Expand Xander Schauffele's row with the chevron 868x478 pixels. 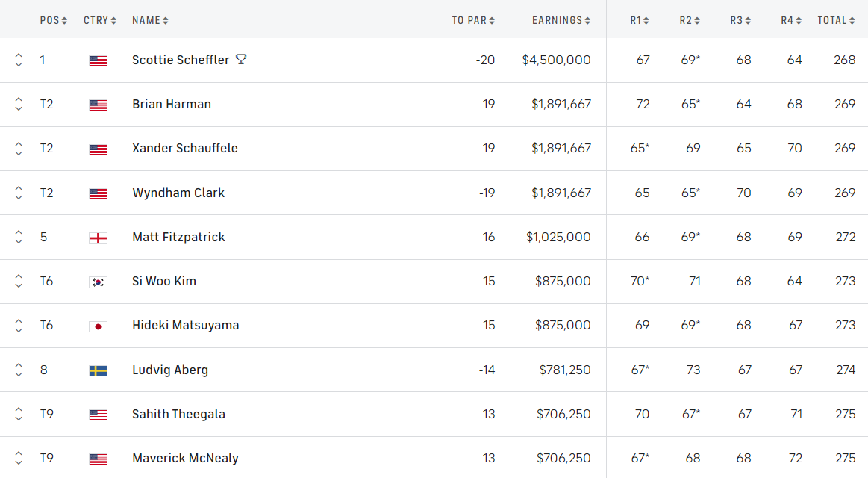point(19,149)
